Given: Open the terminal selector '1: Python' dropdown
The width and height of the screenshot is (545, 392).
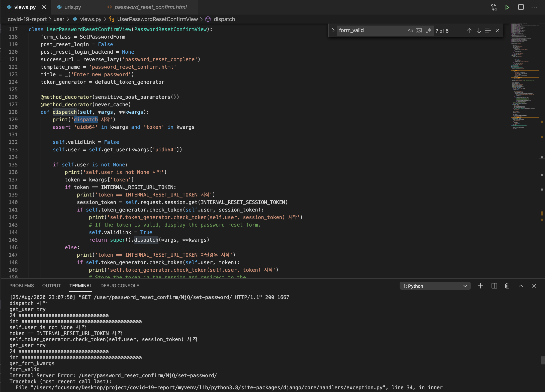Looking at the screenshot, I should point(435,286).
